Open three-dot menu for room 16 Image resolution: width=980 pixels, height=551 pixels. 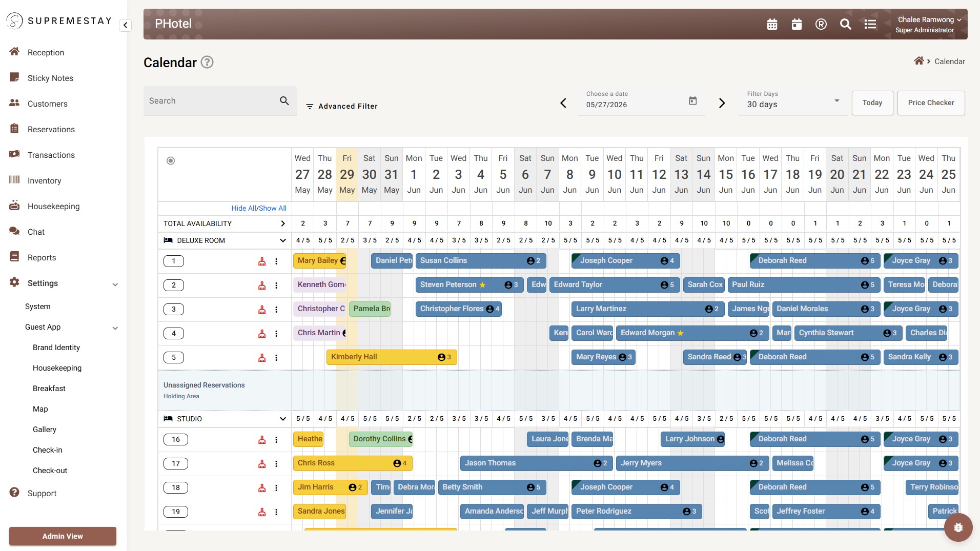tap(276, 440)
